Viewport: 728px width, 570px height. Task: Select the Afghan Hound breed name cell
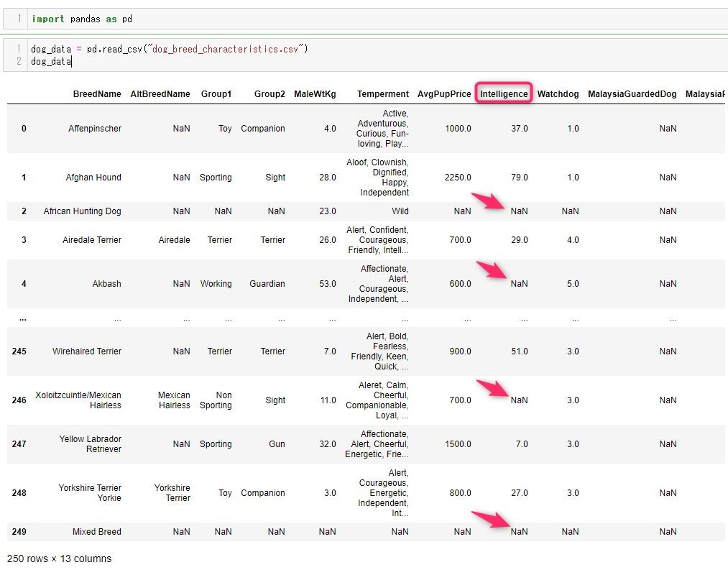(x=93, y=178)
